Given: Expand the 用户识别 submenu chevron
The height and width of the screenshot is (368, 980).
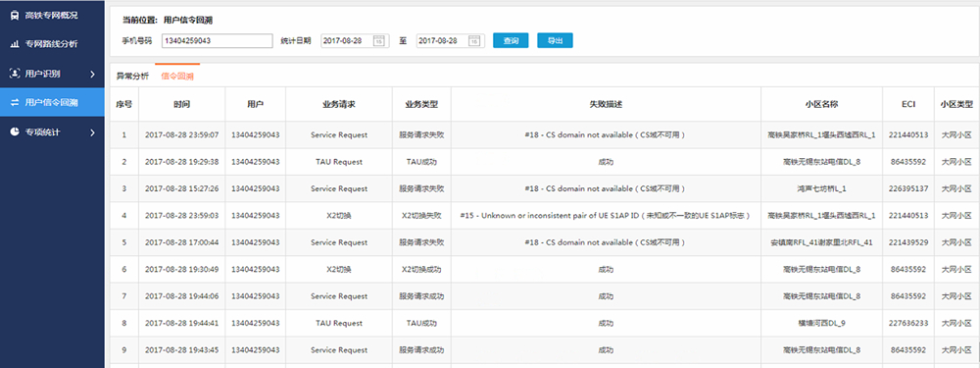Looking at the screenshot, I should coord(92,74).
